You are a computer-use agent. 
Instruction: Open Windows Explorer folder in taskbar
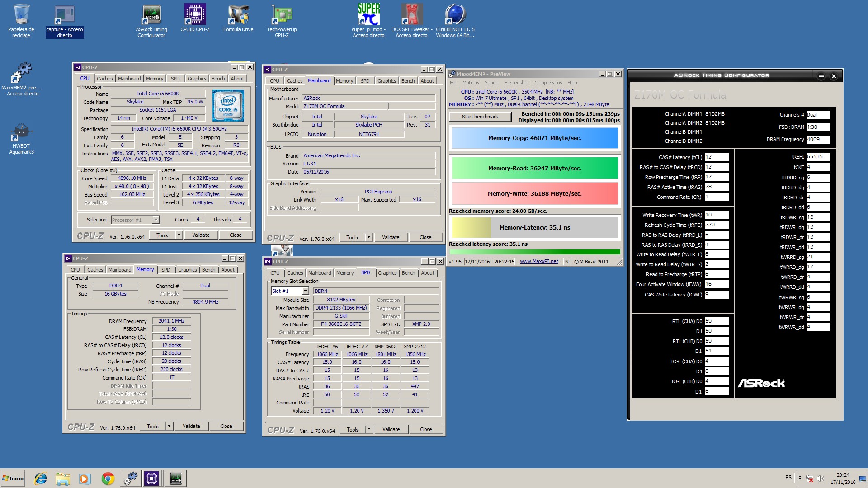click(63, 479)
